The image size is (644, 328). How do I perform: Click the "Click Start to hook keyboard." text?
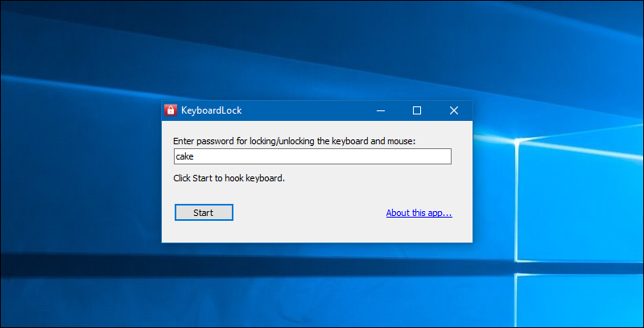(x=229, y=178)
